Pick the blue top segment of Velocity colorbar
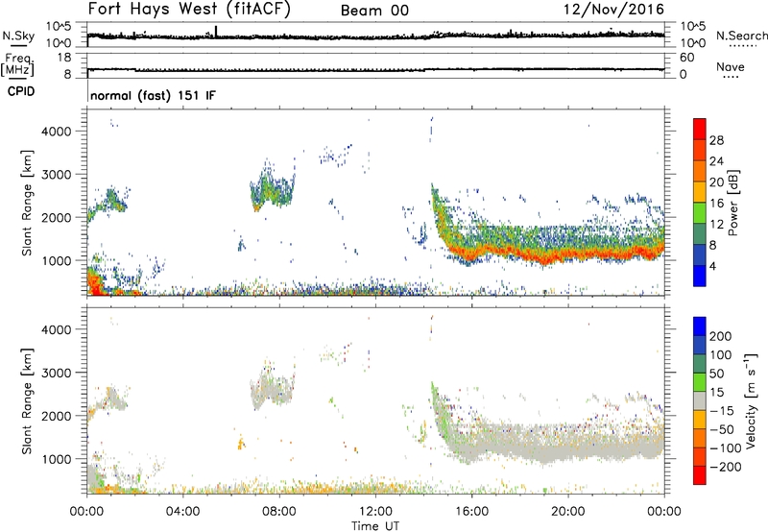 click(700, 326)
